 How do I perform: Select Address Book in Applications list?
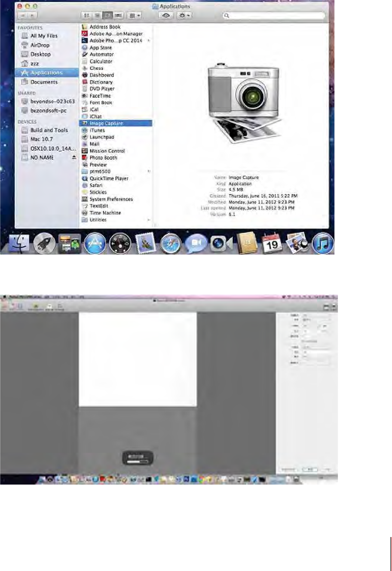(105, 27)
